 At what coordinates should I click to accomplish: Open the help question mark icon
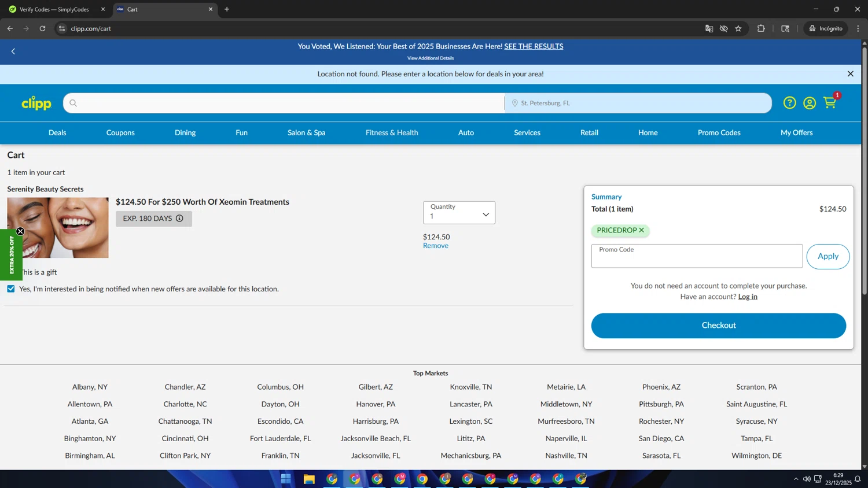[x=789, y=103]
